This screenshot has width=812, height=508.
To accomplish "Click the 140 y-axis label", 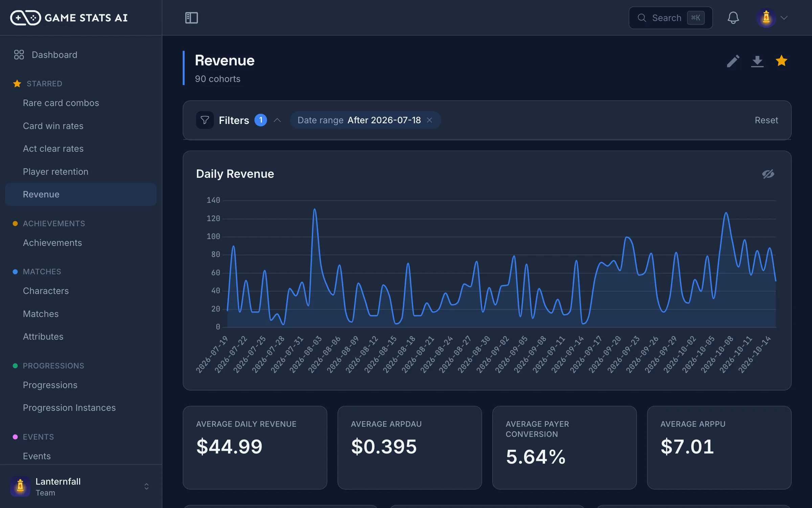I will [213, 200].
